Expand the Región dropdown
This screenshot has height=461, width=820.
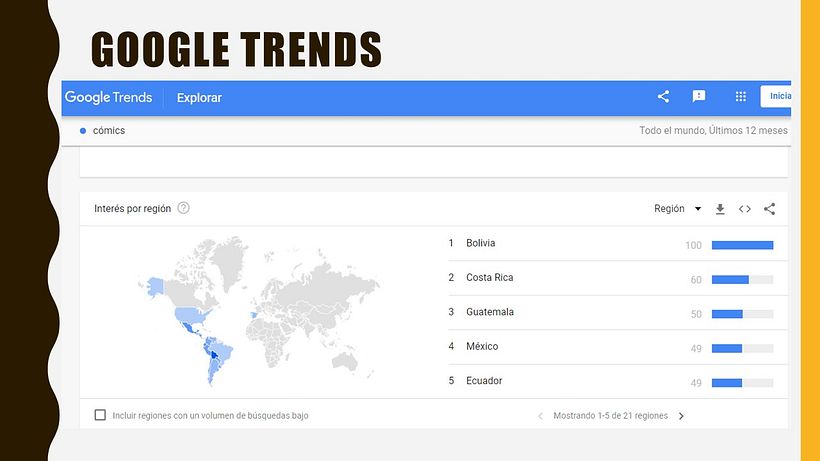click(x=677, y=209)
